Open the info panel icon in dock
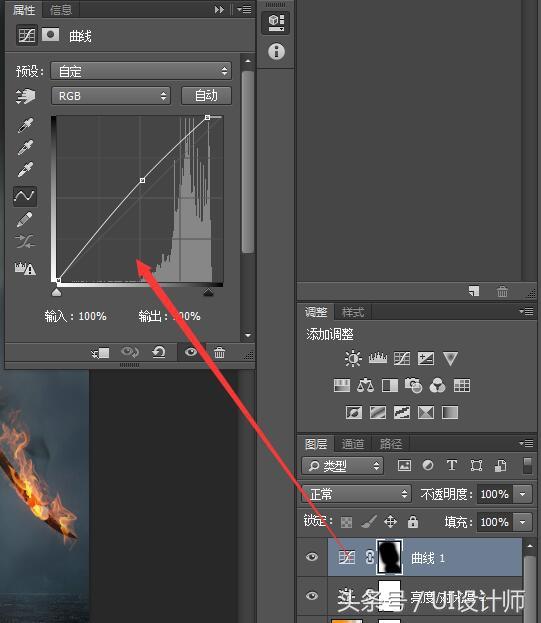The width and height of the screenshot is (541, 623). tap(276, 52)
